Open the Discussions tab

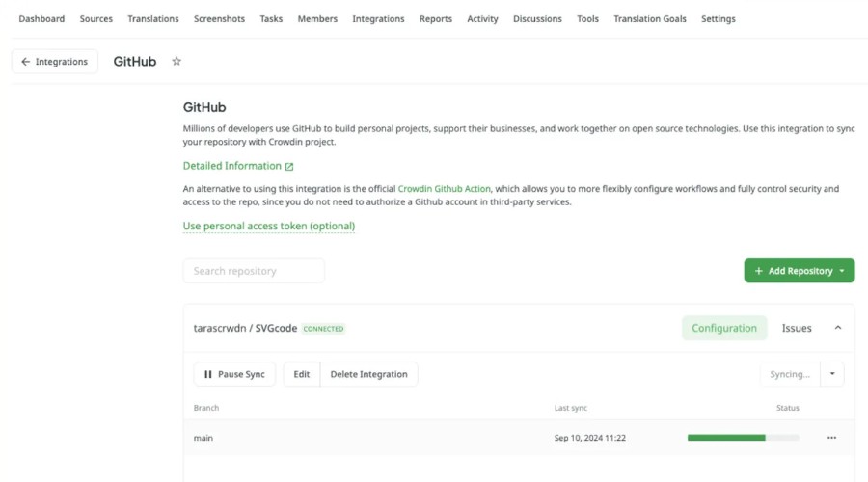[537, 19]
